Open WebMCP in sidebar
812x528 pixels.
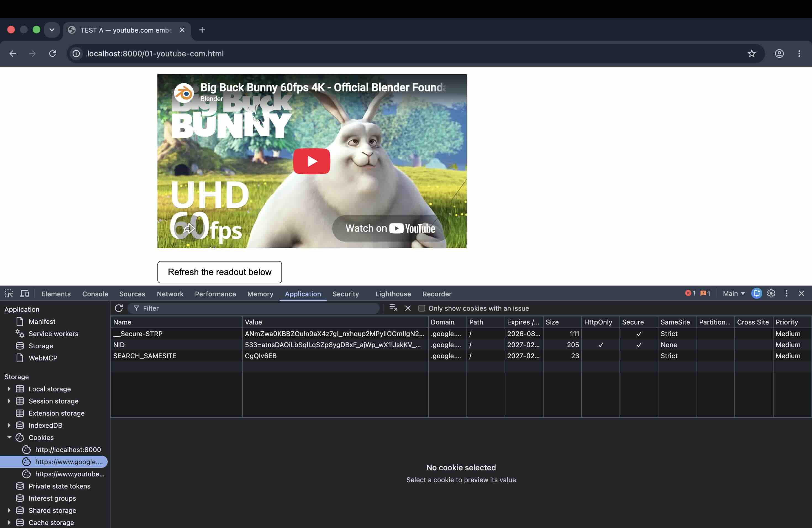coord(43,358)
